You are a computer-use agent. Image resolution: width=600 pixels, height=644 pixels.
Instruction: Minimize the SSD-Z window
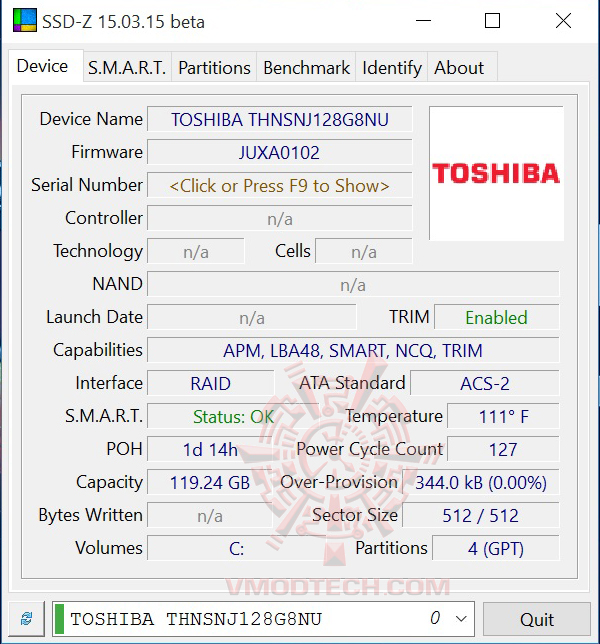(x=423, y=21)
